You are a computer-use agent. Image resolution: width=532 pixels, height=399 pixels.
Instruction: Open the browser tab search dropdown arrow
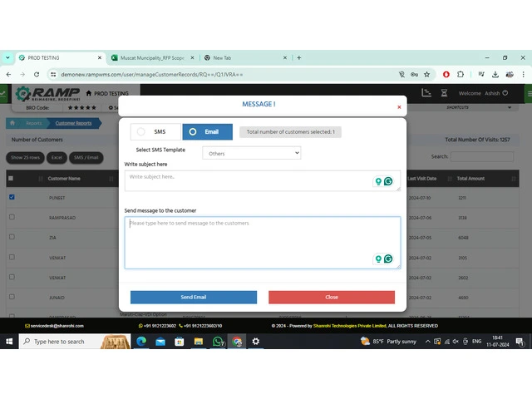(7, 58)
